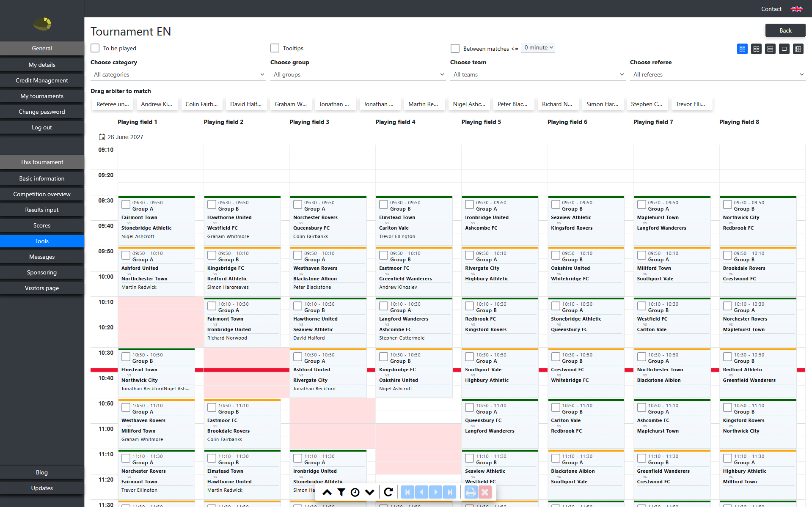Open the Choose team dropdown

(538, 74)
